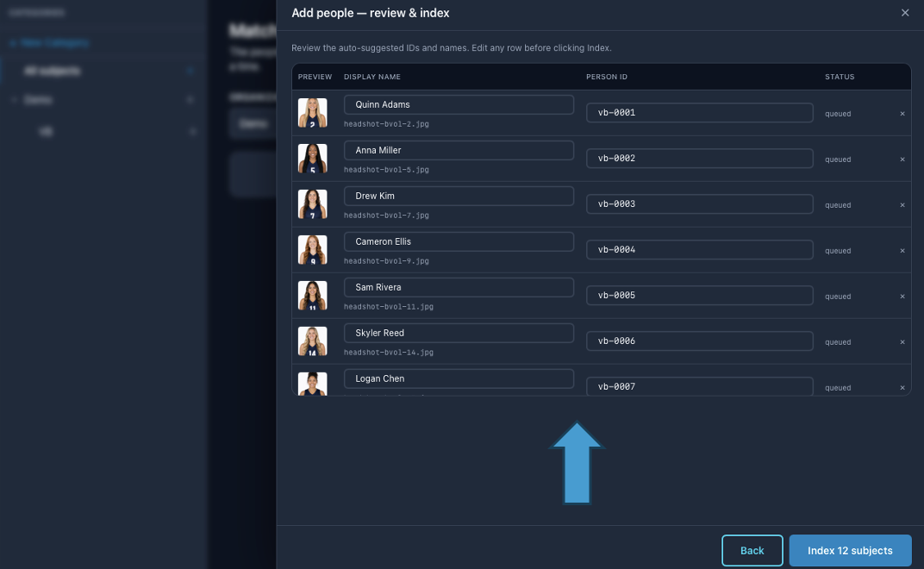Go back with the Back button
This screenshot has width=924, height=569.
[x=752, y=550]
